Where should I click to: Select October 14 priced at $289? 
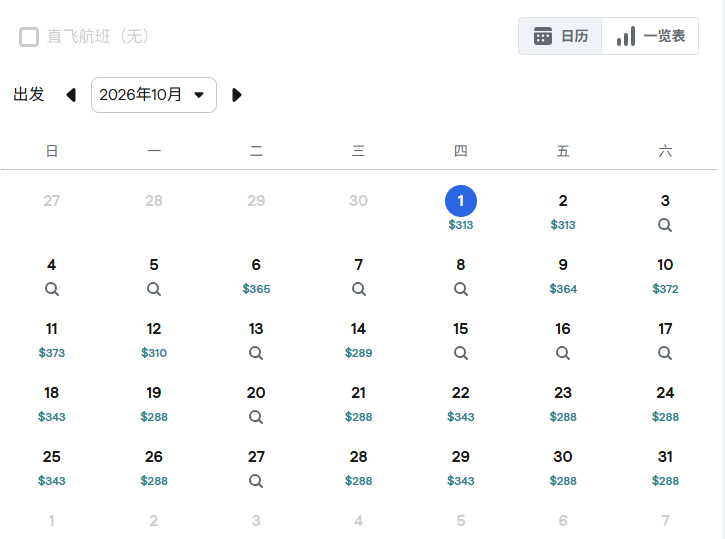(359, 339)
